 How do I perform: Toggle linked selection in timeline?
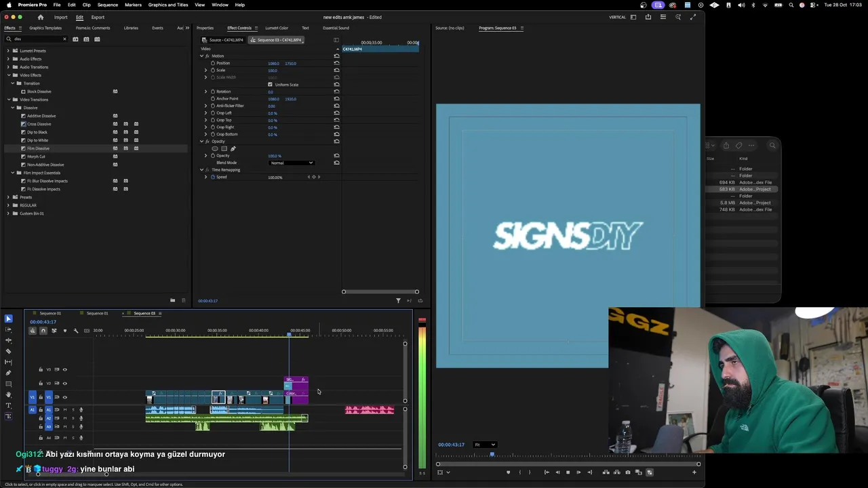54,331
